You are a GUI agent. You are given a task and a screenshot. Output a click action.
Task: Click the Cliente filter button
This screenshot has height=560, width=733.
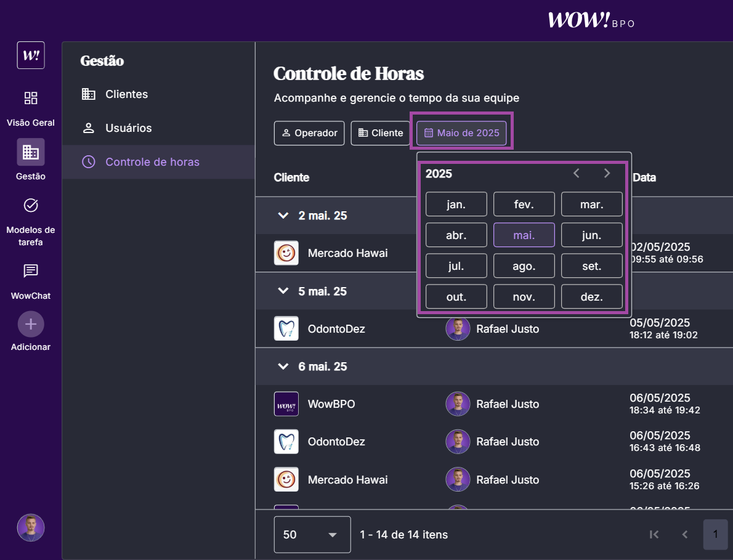(380, 133)
